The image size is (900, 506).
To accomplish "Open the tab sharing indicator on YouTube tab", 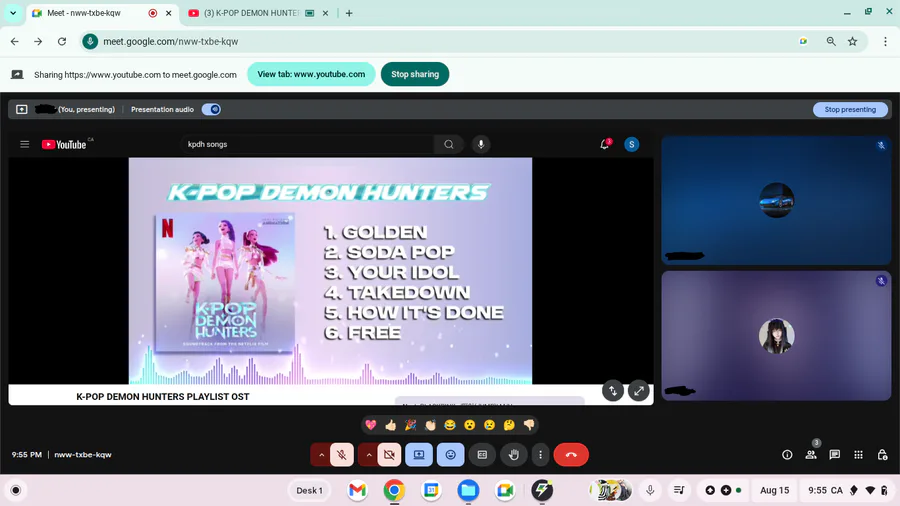I will tap(309, 13).
